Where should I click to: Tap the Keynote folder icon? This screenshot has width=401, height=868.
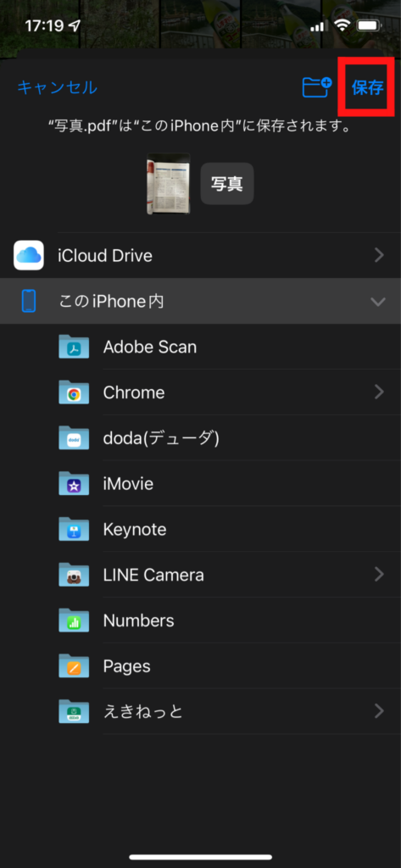(x=74, y=529)
